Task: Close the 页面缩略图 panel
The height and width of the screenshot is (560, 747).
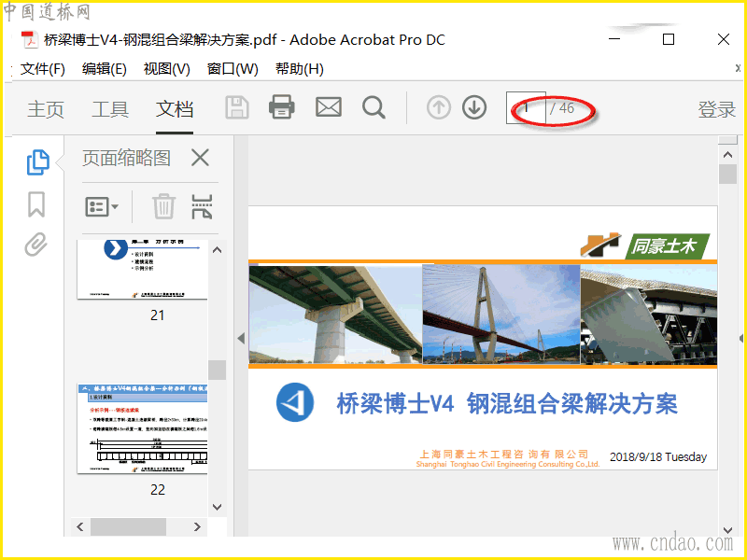Action: 200,157
